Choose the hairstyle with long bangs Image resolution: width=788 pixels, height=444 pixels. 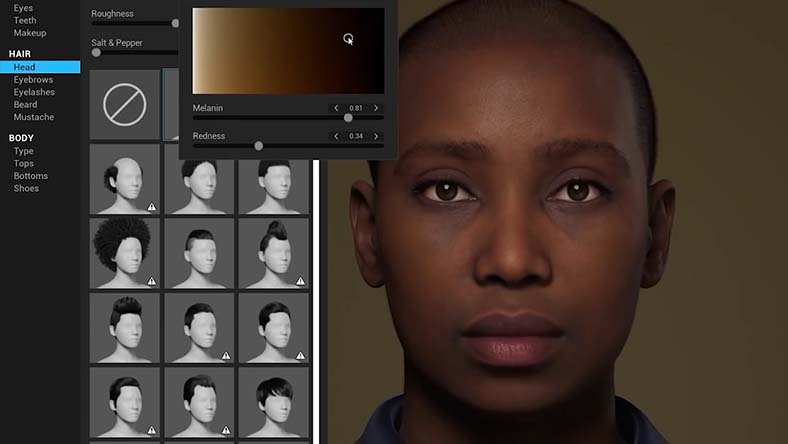273,401
